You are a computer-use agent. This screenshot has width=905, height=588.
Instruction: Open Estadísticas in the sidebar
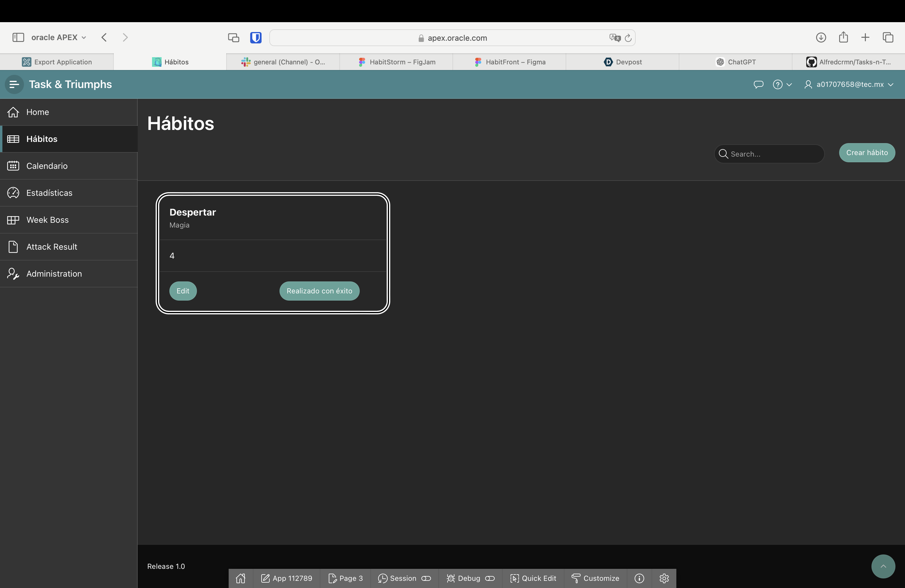[49, 193]
